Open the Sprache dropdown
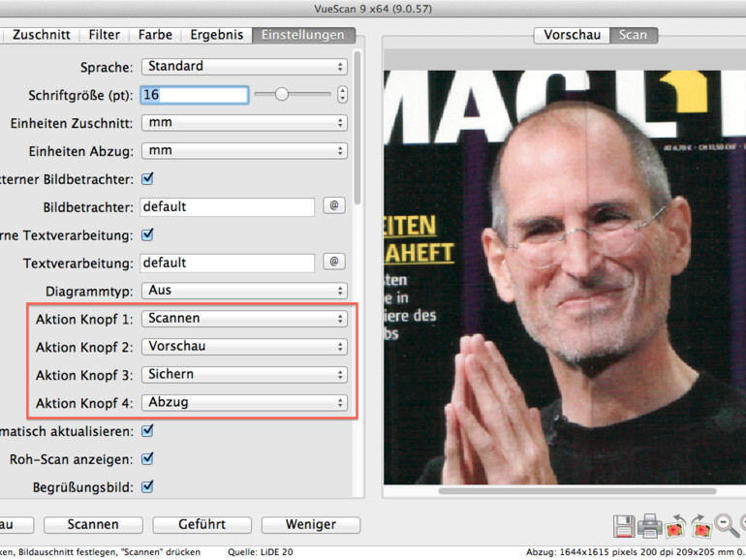The width and height of the screenshot is (746, 560). 244,66
